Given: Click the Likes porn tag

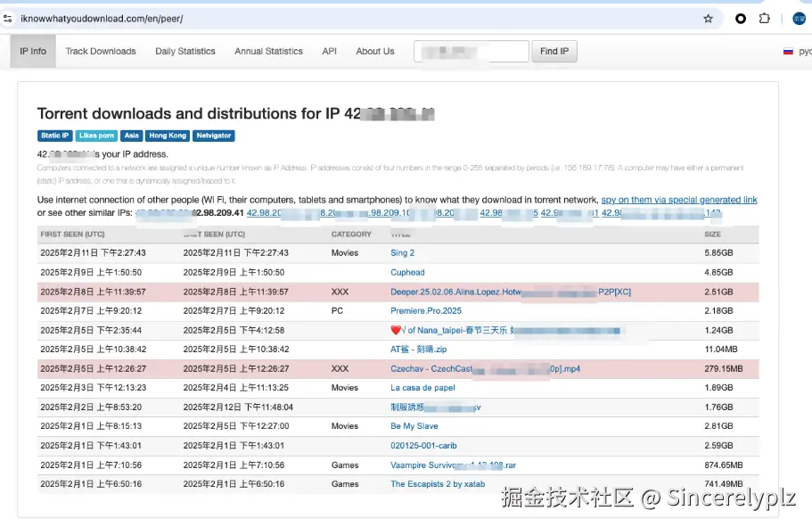Looking at the screenshot, I should click(96, 136).
